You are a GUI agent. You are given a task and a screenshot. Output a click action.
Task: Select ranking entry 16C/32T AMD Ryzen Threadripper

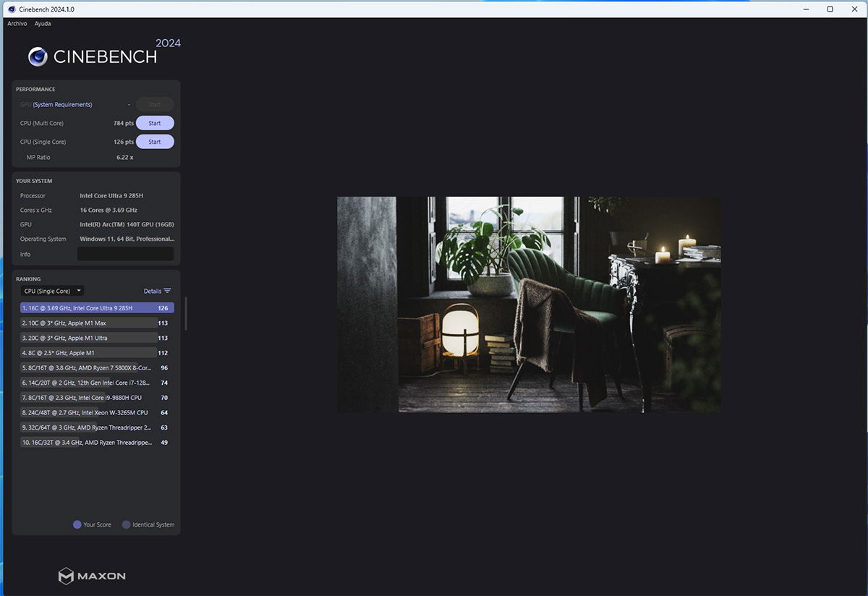[x=97, y=442]
